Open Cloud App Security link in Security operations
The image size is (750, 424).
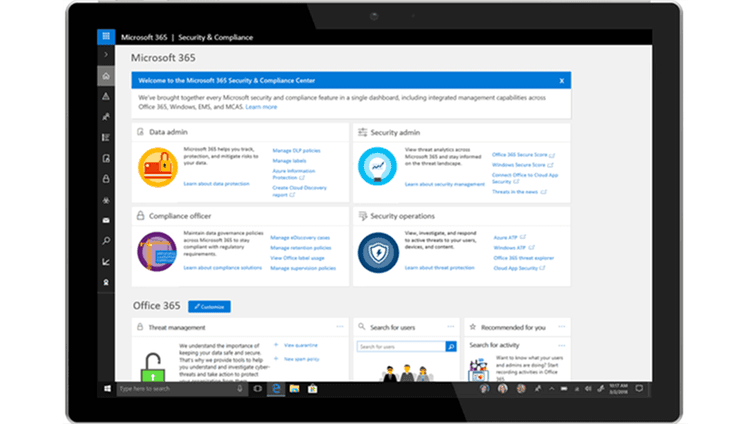(x=519, y=268)
